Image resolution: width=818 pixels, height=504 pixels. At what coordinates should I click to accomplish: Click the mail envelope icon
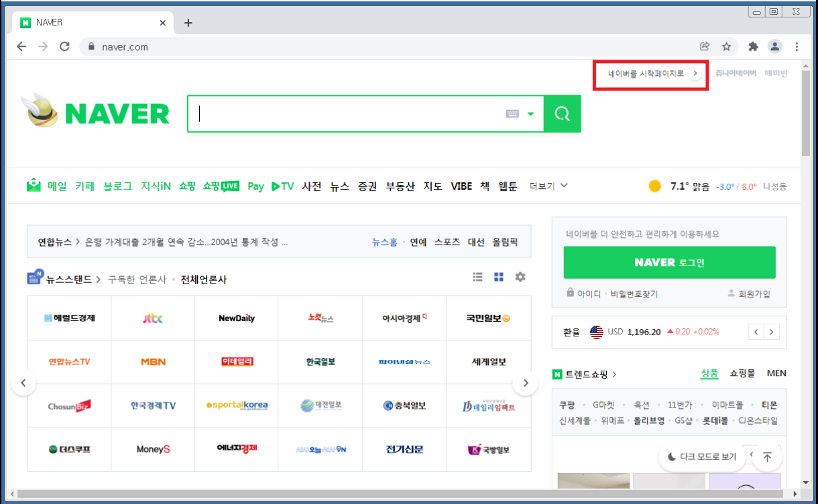point(34,186)
